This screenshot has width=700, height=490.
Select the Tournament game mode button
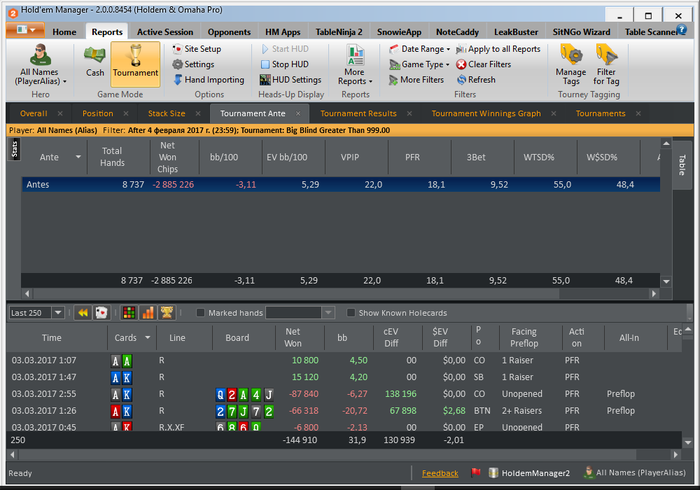coord(135,64)
